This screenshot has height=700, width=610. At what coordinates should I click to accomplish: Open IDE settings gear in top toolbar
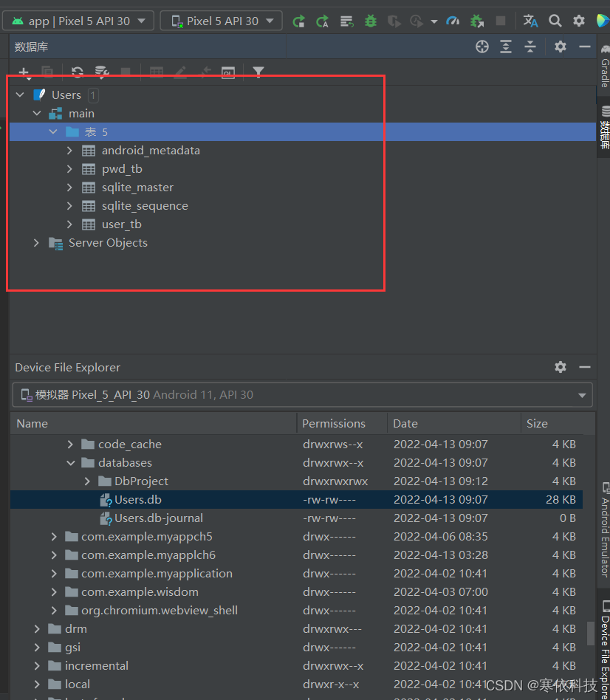(x=579, y=21)
